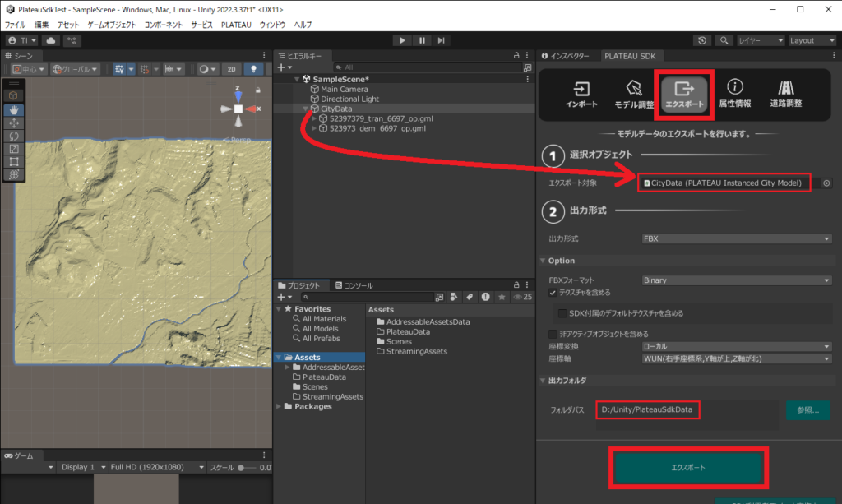Select the Rotate tool in scene toolbar
Image resolution: width=842 pixels, height=504 pixels.
[x=14, y=136]
